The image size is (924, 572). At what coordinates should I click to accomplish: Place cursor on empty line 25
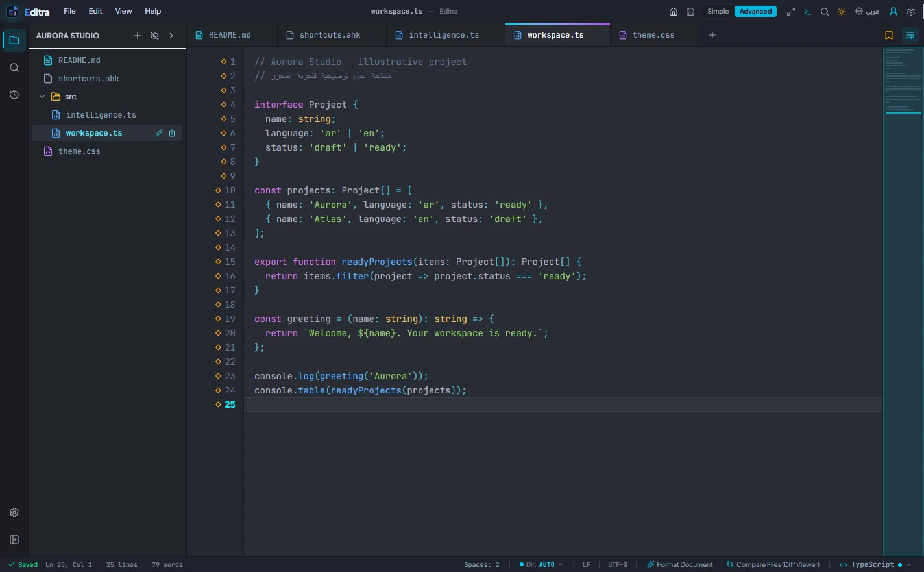point(563,404)
